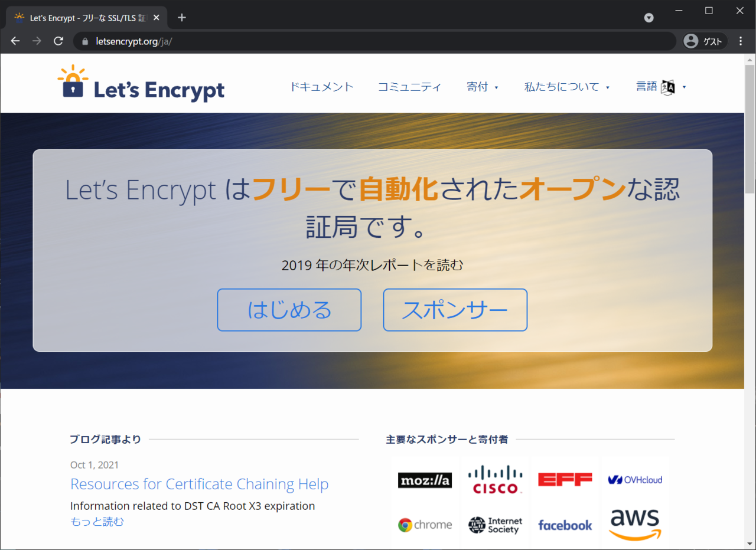Click the スポンサー button
This screenshot has width=756, height=550.
coord(455,310)
